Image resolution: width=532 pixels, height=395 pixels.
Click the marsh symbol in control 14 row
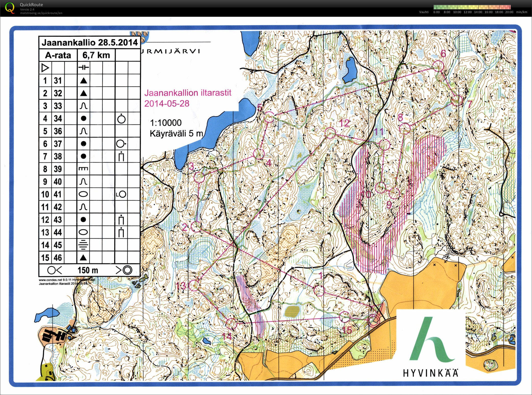pyautogui.click(x=83, y=245)
